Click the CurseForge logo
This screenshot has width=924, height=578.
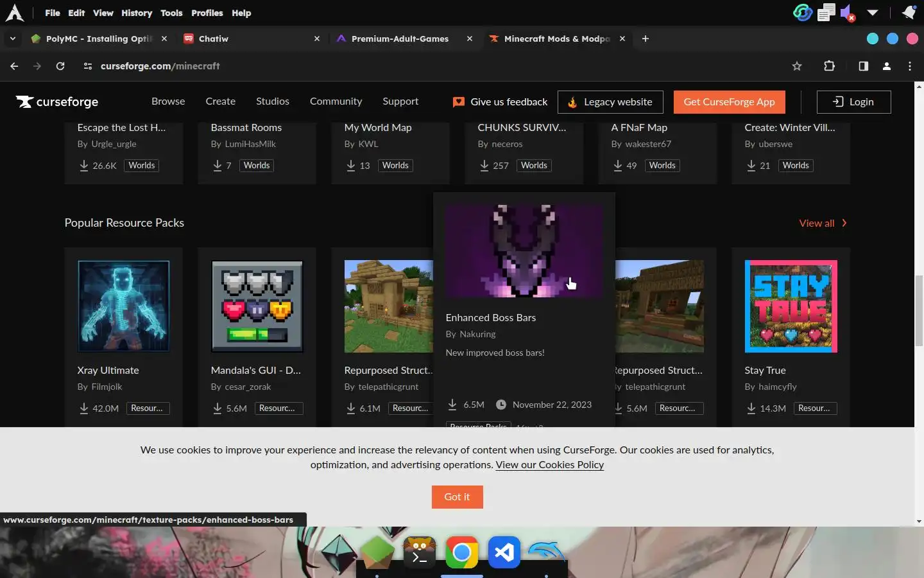[x=57, y=101]
